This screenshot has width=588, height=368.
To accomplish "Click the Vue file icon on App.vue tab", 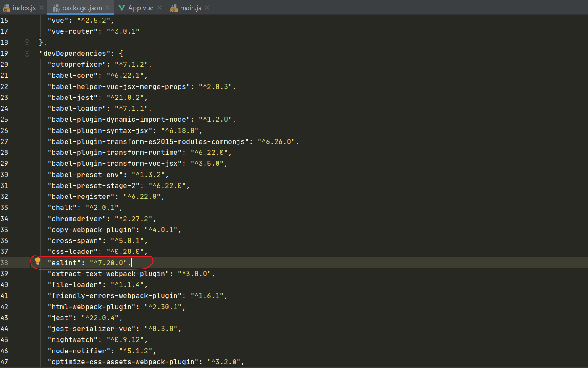I will pyautogui.click(x=122, y=8).
